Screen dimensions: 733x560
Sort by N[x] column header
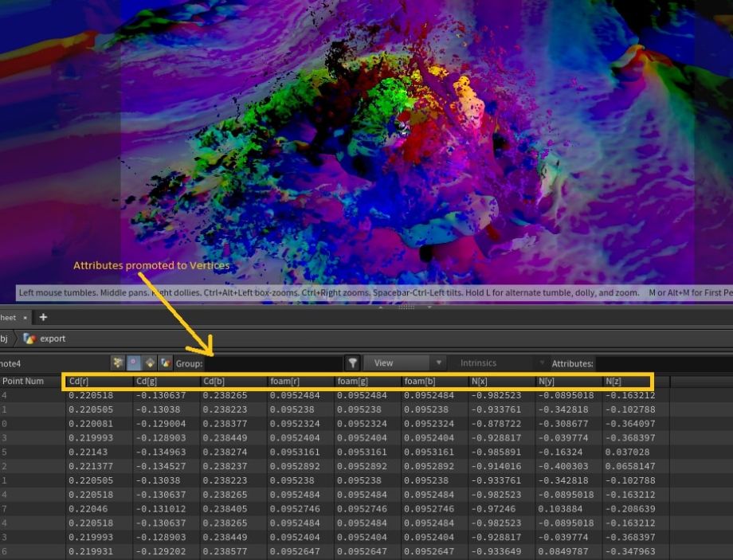click(x=501, y=382)
